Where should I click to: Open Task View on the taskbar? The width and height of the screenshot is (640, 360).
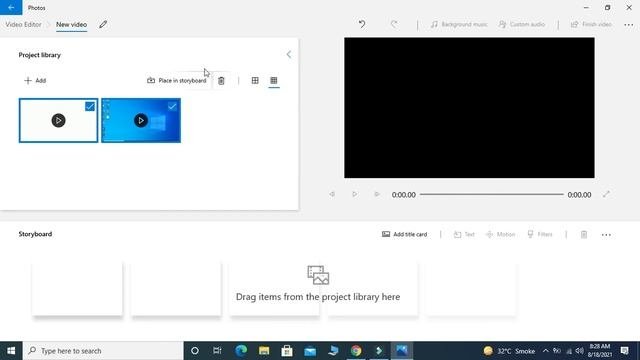217,351
